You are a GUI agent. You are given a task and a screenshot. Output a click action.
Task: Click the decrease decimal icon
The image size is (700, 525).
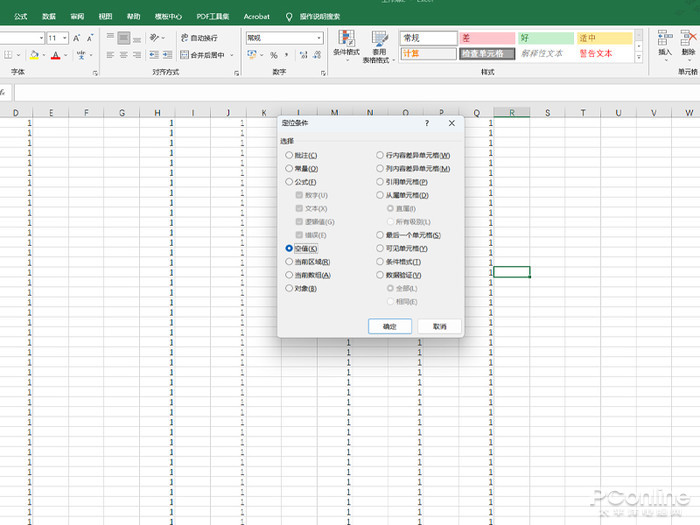point(317,55)
